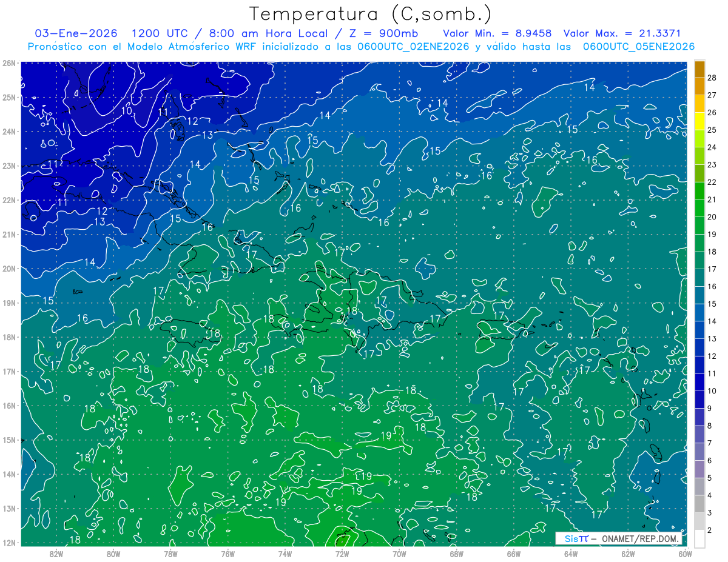Click the "3" label on color scale
728x562 pixels.
[710, 513]
